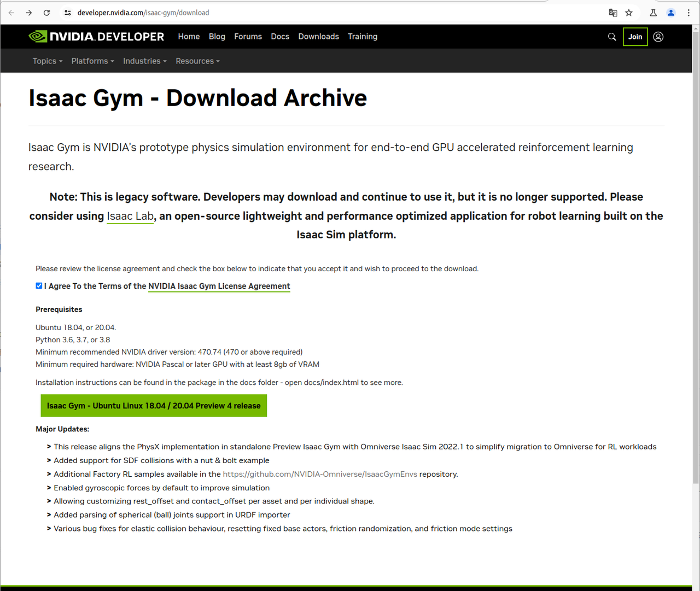The width and height of the screenshot is (700, 591).
Task: Click the user account icon
Action: click(658, 37)
